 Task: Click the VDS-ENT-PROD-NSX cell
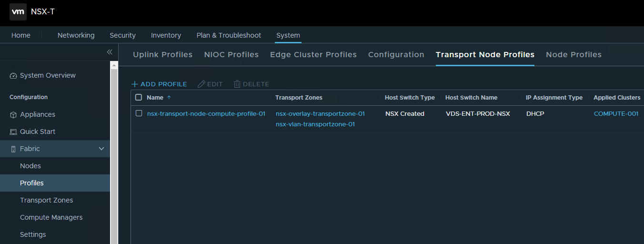tap(478, 114)
